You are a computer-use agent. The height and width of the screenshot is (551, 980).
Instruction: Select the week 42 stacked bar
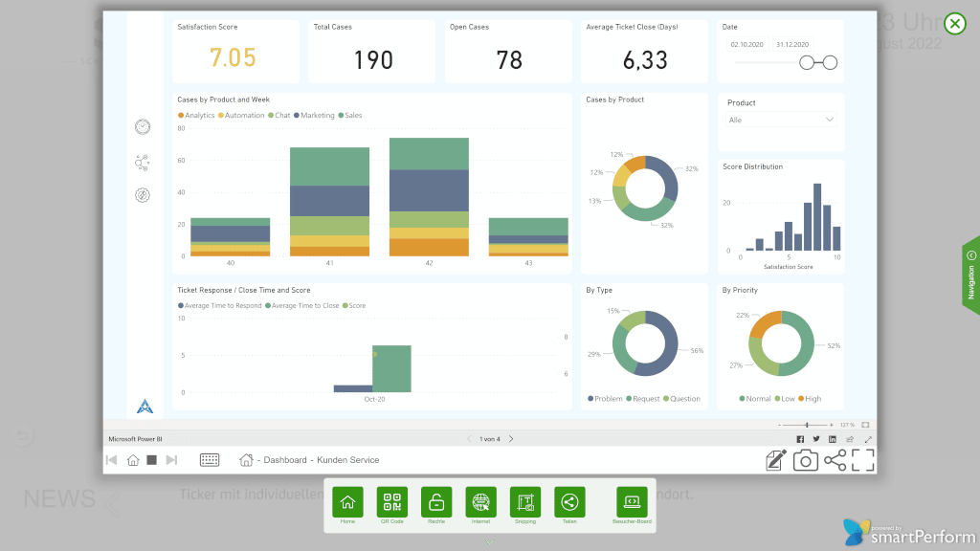(x=429, y=197)
